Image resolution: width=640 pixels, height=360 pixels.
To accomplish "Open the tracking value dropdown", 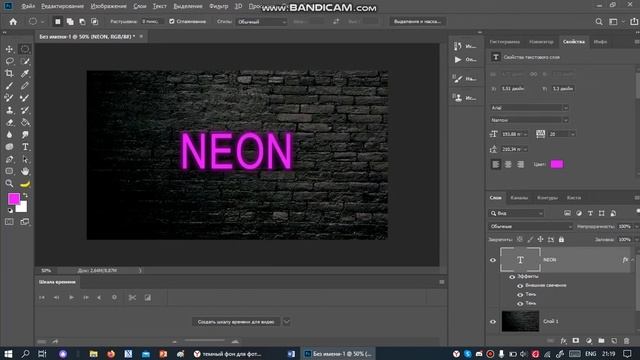I will pos(573,134).
